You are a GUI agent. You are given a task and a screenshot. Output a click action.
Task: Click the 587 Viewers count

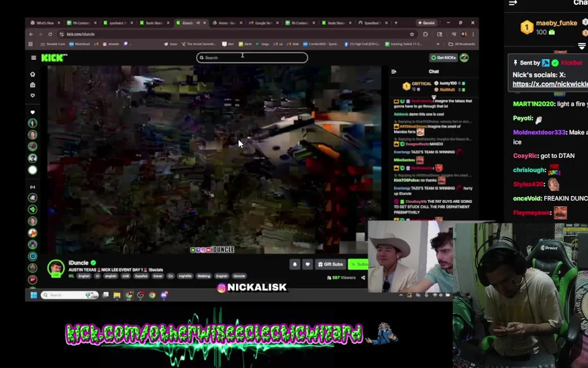341,278
